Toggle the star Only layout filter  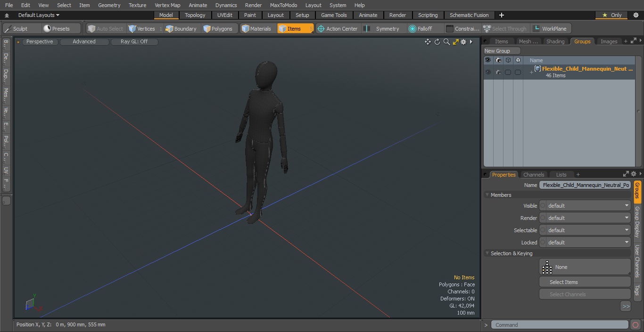point(612,15)
